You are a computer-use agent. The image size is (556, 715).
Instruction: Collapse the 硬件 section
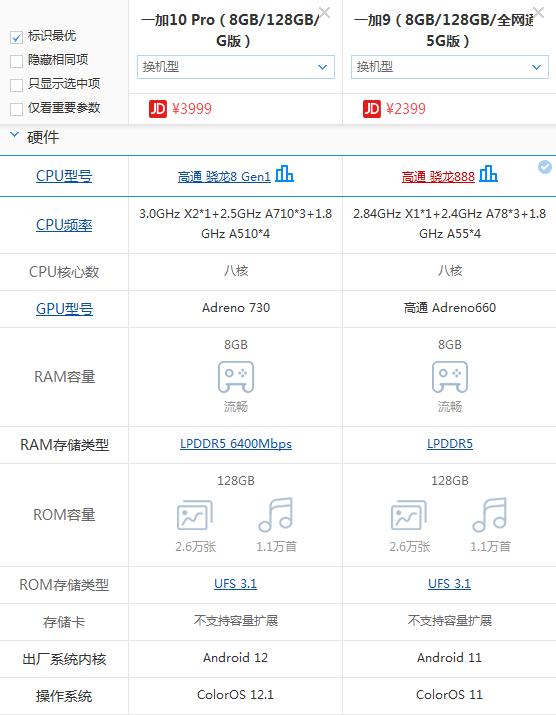point(15,135)
